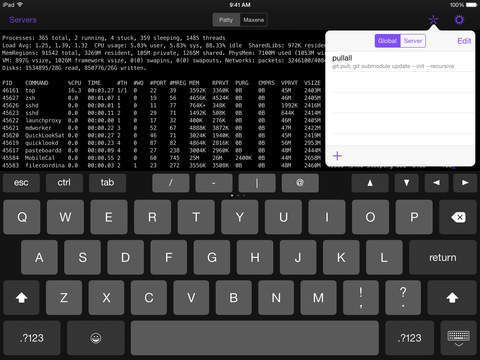Tap the return key

click(x=443, y=257)
